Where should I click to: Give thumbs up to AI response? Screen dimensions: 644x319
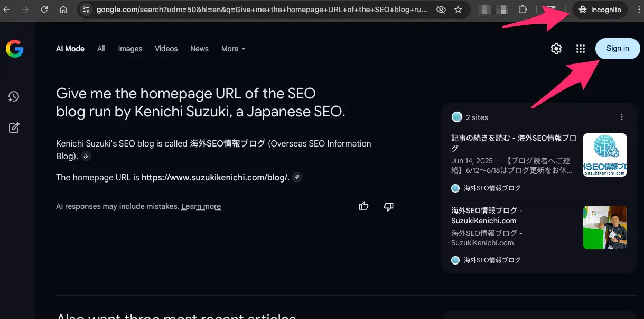(x=363, y=206)
